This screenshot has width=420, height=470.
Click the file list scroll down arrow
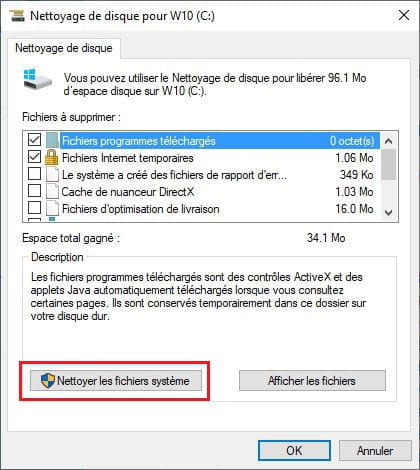pyautogui.click(x=388, y=212)
